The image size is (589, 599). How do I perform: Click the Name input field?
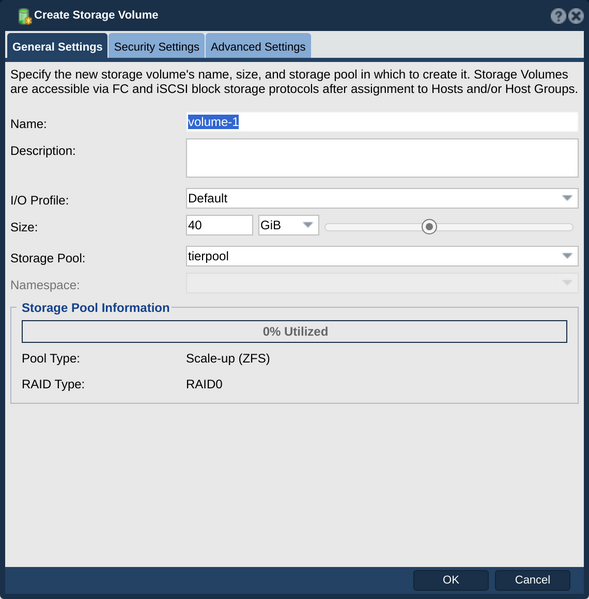382,122
